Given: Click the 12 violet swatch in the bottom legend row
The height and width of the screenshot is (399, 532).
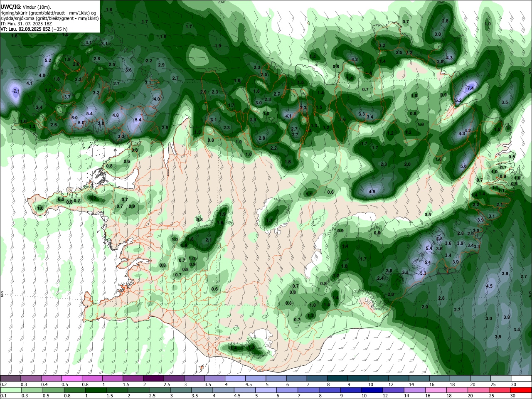Looking at the screenshot, I should pyautogui.click(x=393, y=390).
